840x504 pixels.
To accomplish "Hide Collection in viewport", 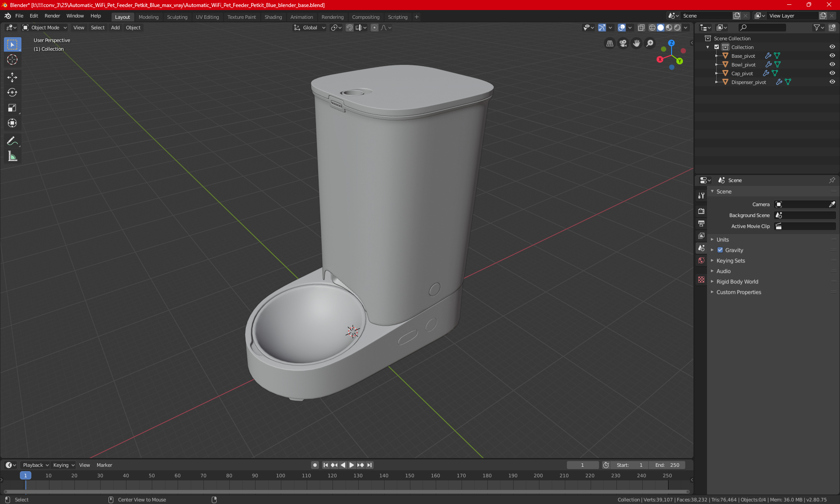I will click(x=832, y=47).
